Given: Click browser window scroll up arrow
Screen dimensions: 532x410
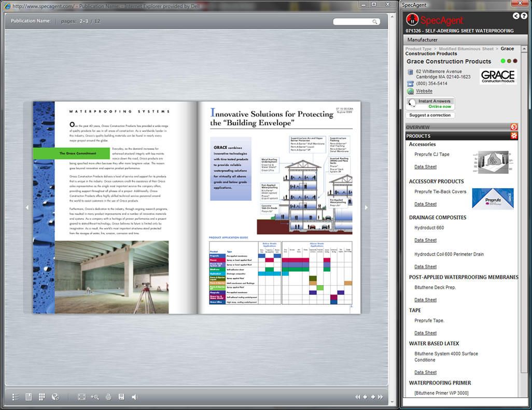Looking at the screenshot, I should [392, 16].
